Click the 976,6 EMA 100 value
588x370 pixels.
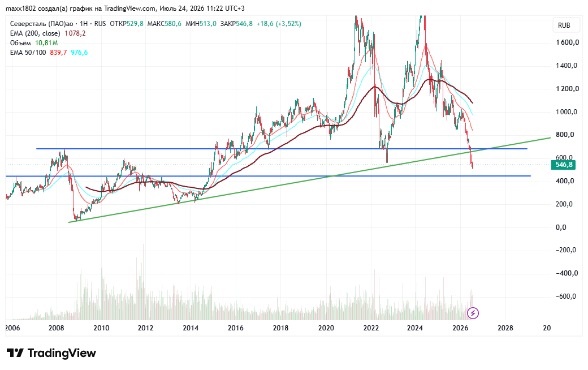pyautogui.click(x=79, y=53)
